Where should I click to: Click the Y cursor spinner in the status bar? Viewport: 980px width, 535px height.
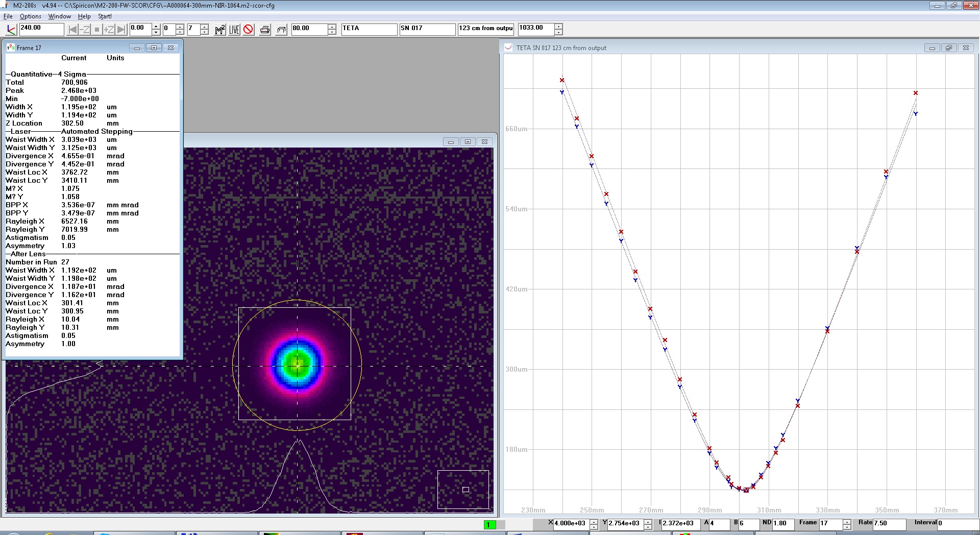[648, 524]
